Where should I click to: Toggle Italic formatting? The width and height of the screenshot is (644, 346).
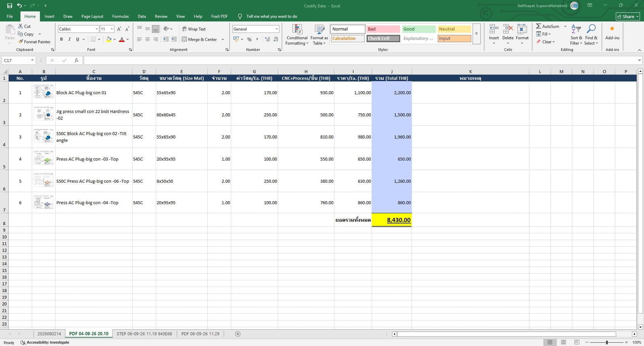click(x=69, y=39)
